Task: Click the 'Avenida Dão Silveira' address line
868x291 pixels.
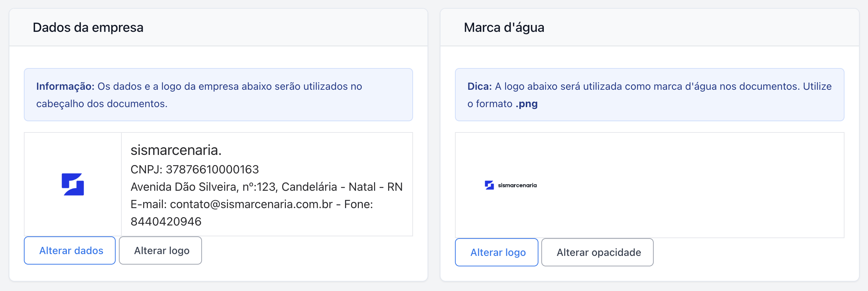Action: [266, 187]
